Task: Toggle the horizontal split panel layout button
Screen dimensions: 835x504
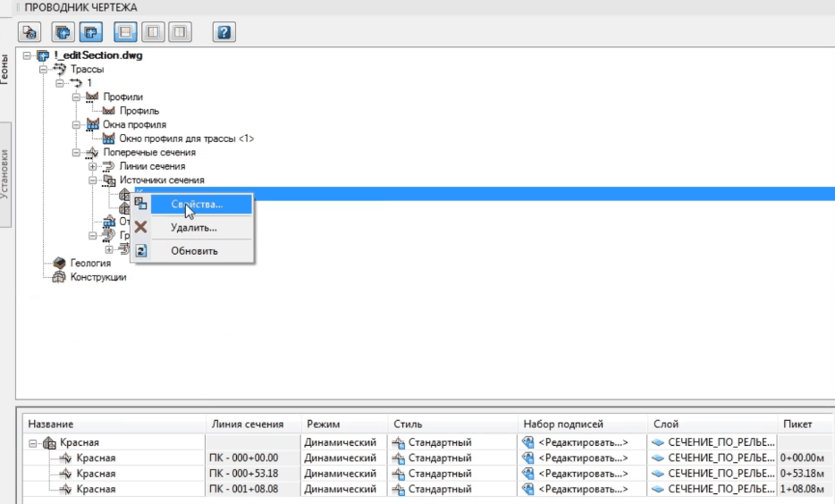Action: pos(125,32)
